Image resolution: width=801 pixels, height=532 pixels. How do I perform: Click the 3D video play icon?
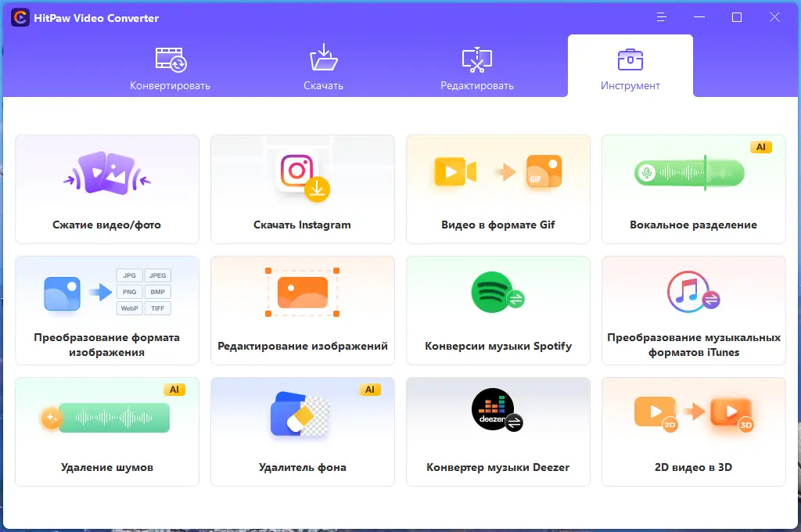tap(732, 413)
